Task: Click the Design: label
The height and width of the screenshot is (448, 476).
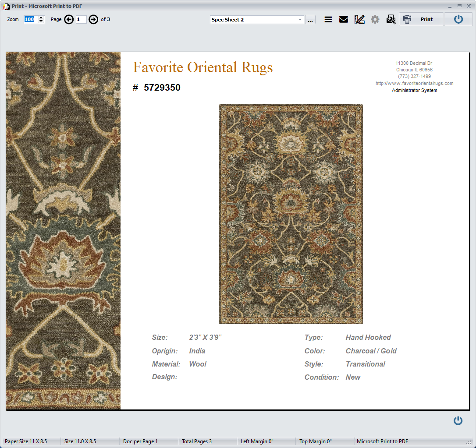Action: [x=164, y=377]
